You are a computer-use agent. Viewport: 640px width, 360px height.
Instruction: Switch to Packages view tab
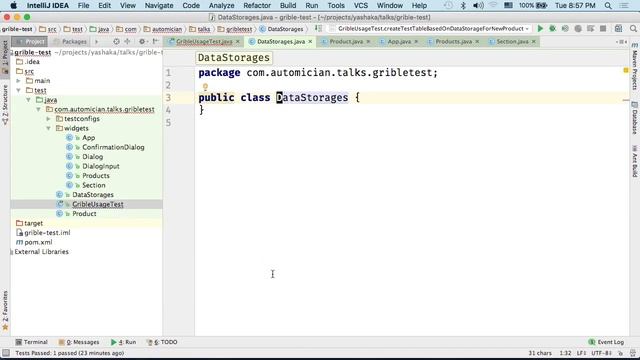coord(70,42)
